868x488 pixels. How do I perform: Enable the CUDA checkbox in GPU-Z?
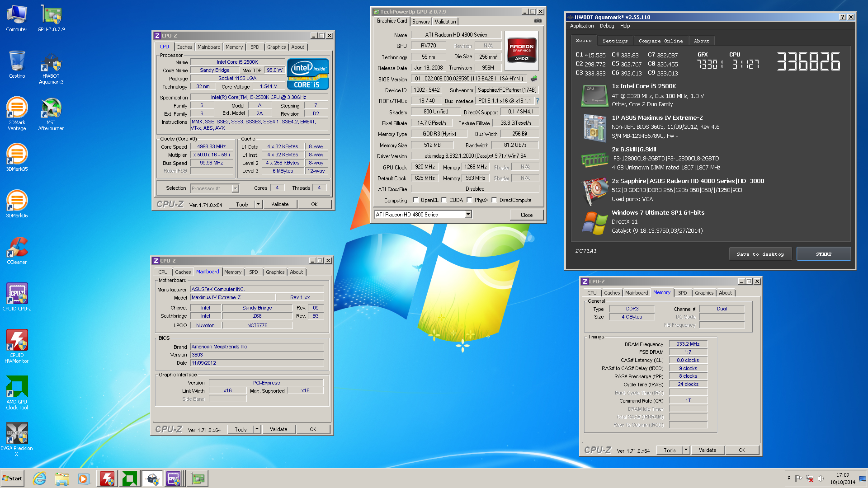444,200
